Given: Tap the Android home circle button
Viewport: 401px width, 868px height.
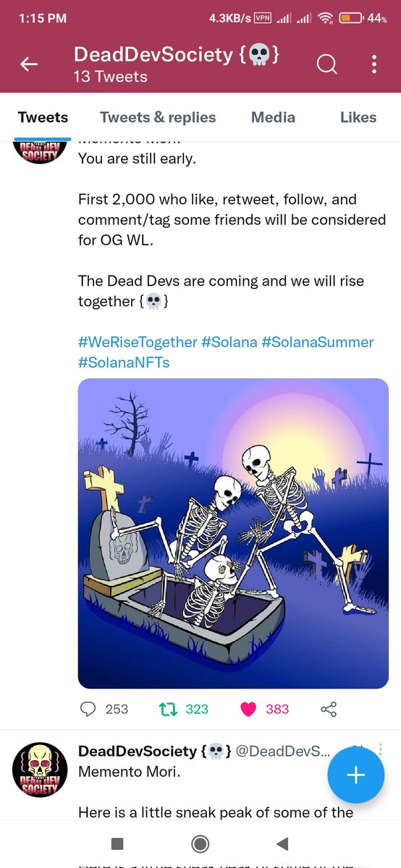Looking at the screenshot, I should pyautogui.click(x=200, y=843).
